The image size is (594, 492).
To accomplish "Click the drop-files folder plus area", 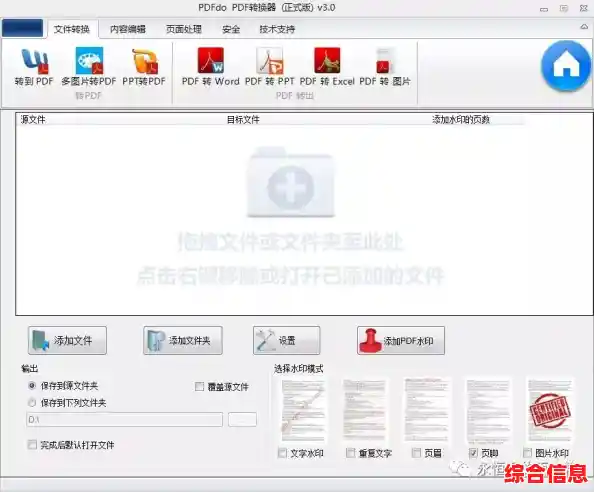I will (x=291, y=183).
